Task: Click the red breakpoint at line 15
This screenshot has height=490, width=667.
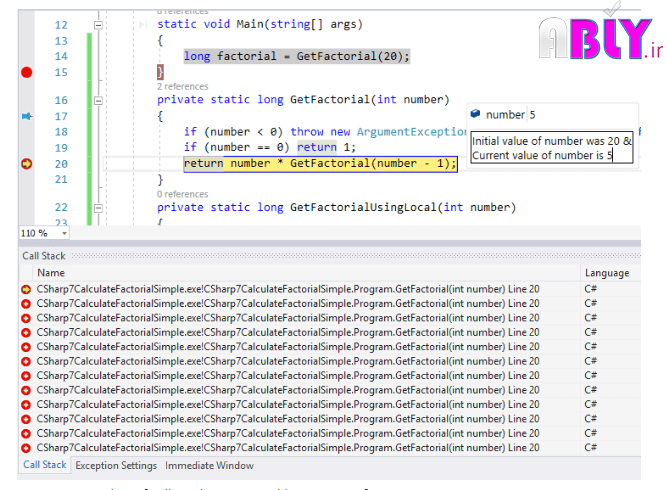Action: coord(26,72)
